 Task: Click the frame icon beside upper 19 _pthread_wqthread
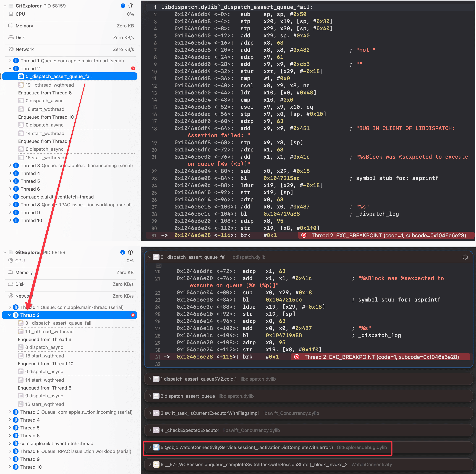(x=21, y=85)
